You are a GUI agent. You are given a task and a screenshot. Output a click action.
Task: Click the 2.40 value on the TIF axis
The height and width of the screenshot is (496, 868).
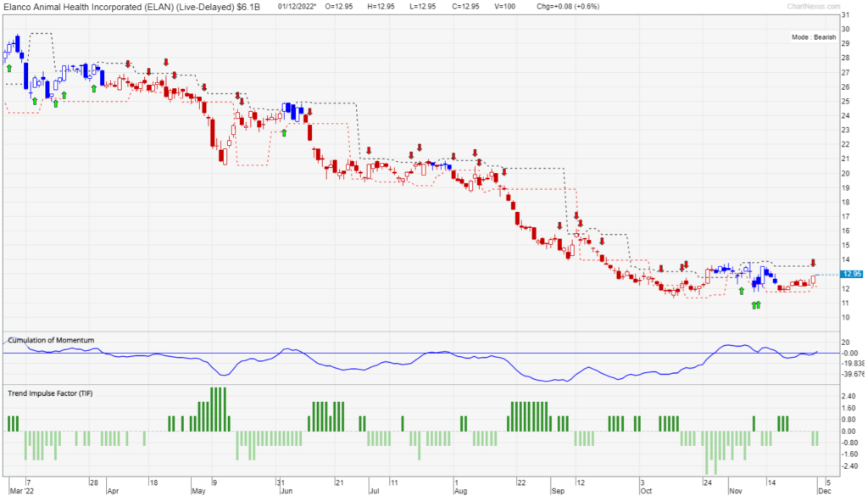pyautogui.click(x=849, y=396)
